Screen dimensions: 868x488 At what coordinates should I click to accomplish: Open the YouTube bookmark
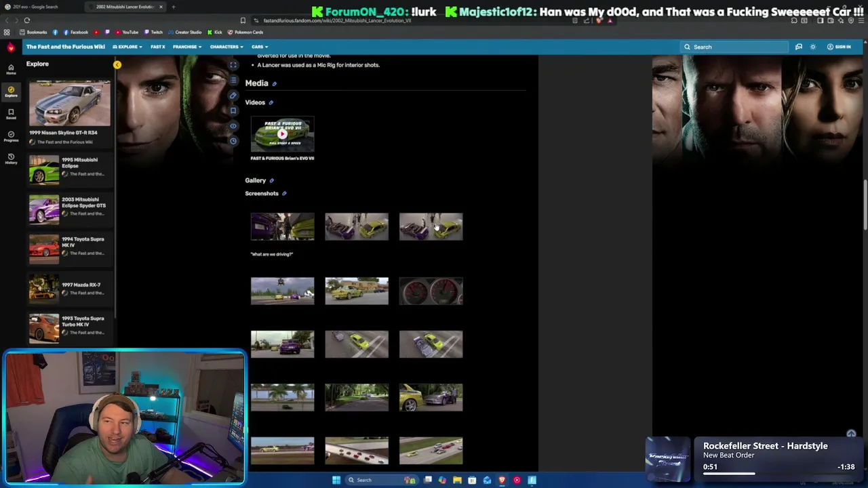point(127,32)
